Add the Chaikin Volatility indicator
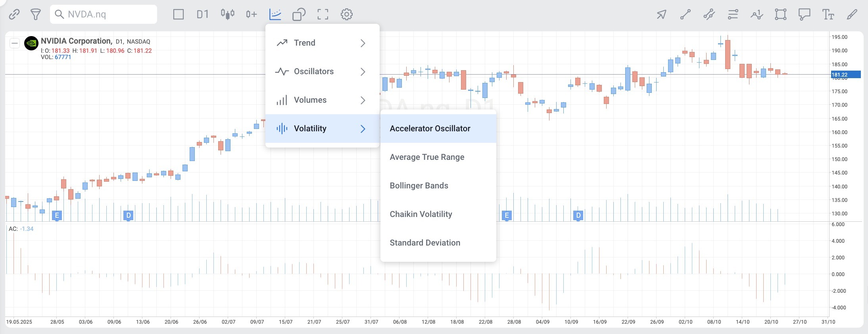The width and height of the screenshot is (868, 334). [x=438, y=214]
